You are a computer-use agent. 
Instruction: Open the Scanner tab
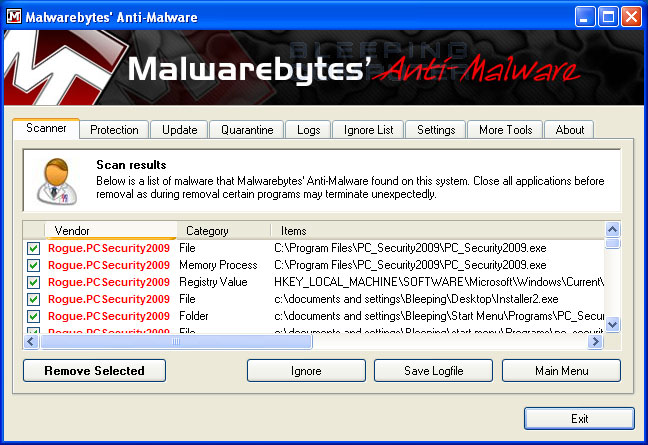tap(46, 128)
